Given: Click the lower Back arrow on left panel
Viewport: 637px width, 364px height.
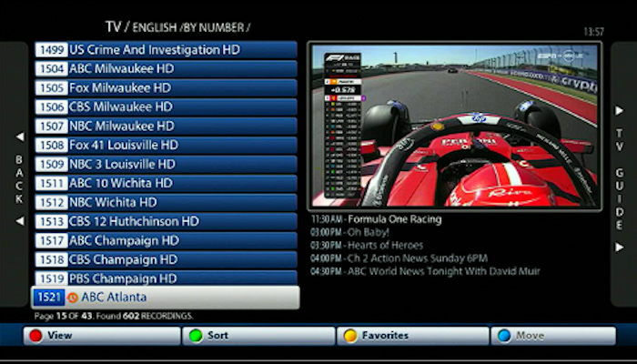Looking at the screenshot, I should click(19, 220).
